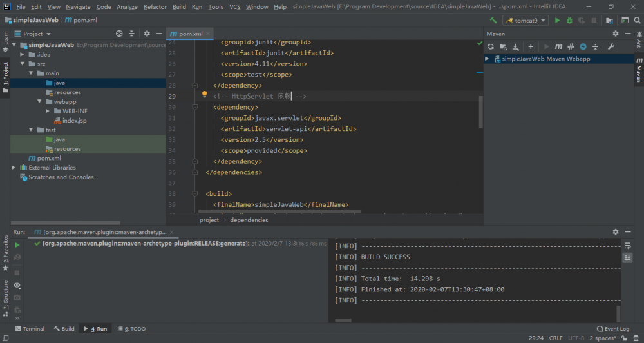Viewport: 644px width, 343px height.
Task: Change the UTF-8 file encoding
Action: [576, 338]
